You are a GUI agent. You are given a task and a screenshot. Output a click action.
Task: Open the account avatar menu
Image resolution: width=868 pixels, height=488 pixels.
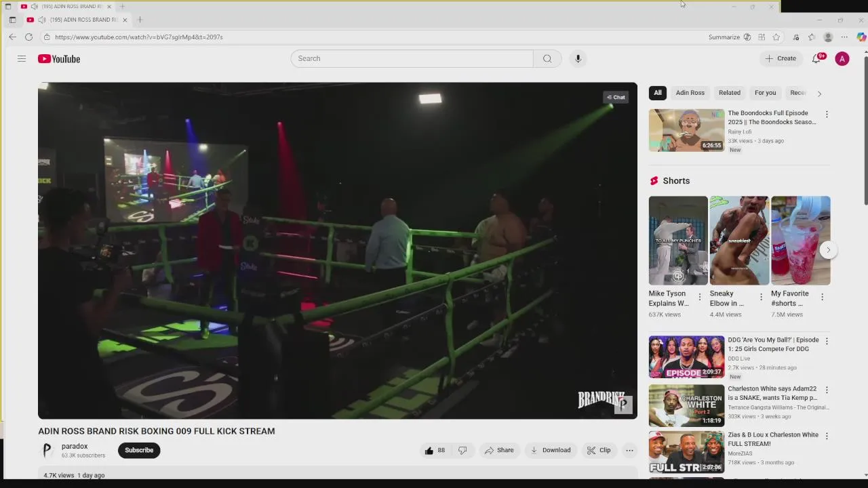coord(842,59)
